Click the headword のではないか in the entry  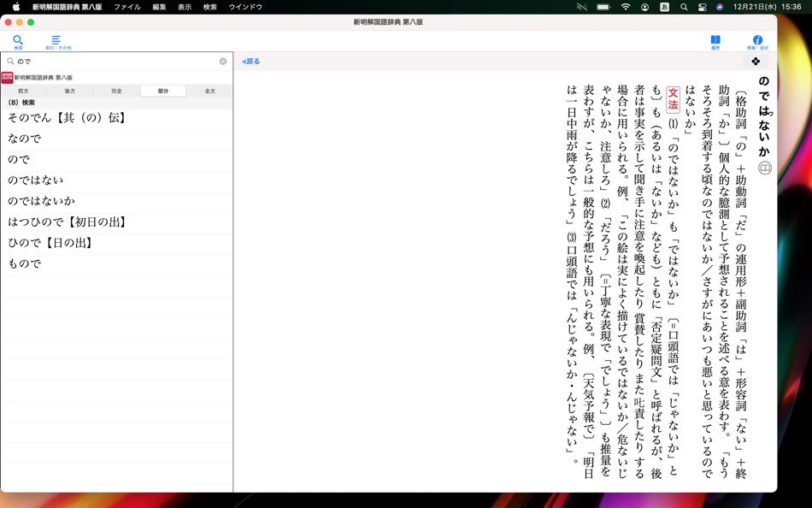[x=764, y=116]
